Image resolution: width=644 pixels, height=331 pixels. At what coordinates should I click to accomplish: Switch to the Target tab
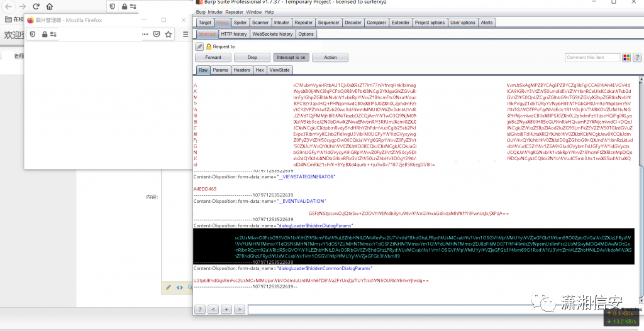pyautogui.click(x=204, y=23)
